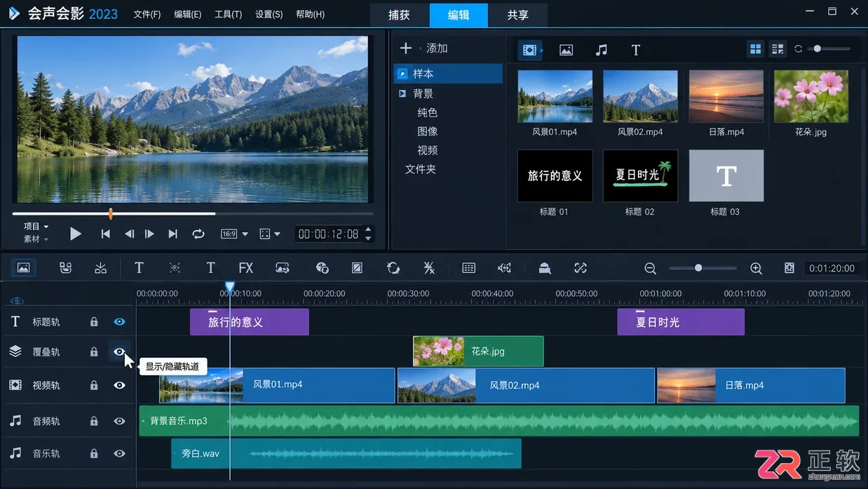
Task: Jump to start of preview
Action: click(105, 234)
